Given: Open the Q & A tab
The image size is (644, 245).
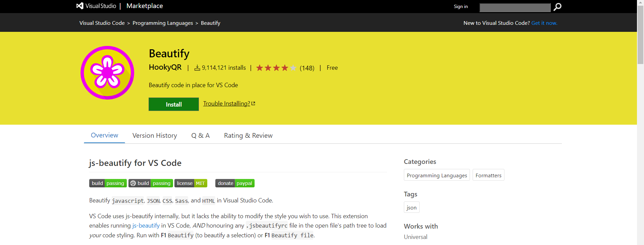Looking at the screenshot, I should pos(200,135).
